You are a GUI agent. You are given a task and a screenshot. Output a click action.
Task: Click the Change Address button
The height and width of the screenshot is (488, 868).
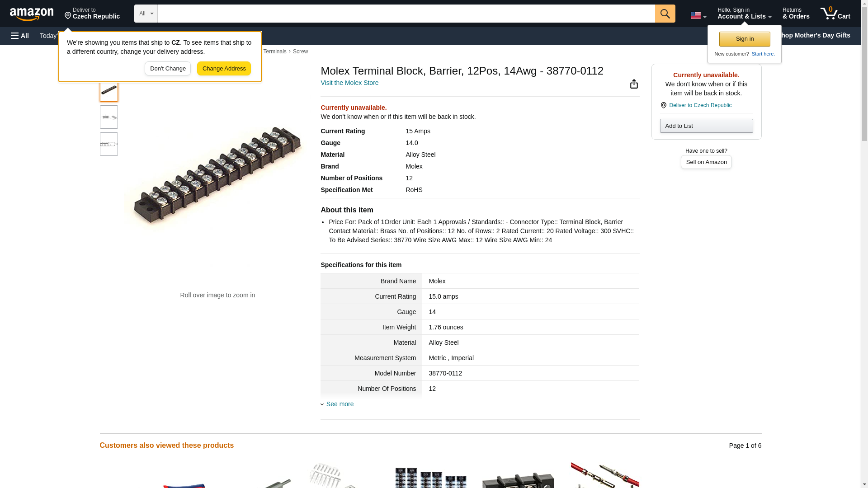click(224, 69)
